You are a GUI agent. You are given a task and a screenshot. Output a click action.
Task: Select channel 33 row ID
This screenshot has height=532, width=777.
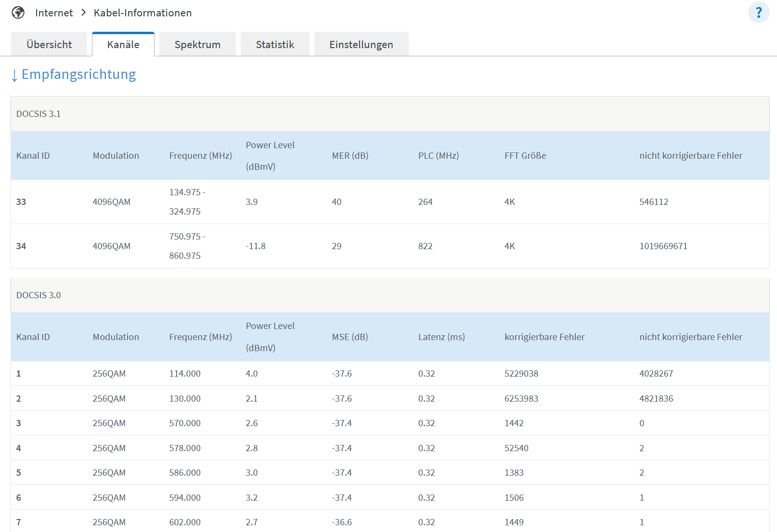21,202
